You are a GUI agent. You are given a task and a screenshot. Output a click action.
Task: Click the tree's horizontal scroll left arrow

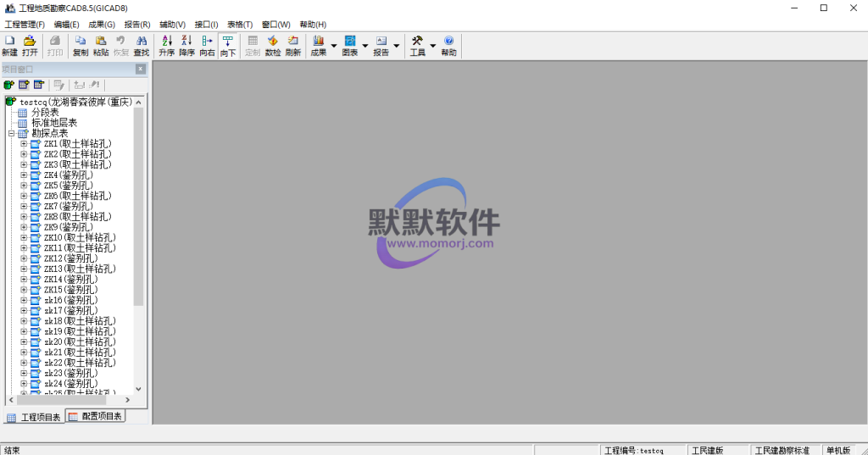(11, 400)
